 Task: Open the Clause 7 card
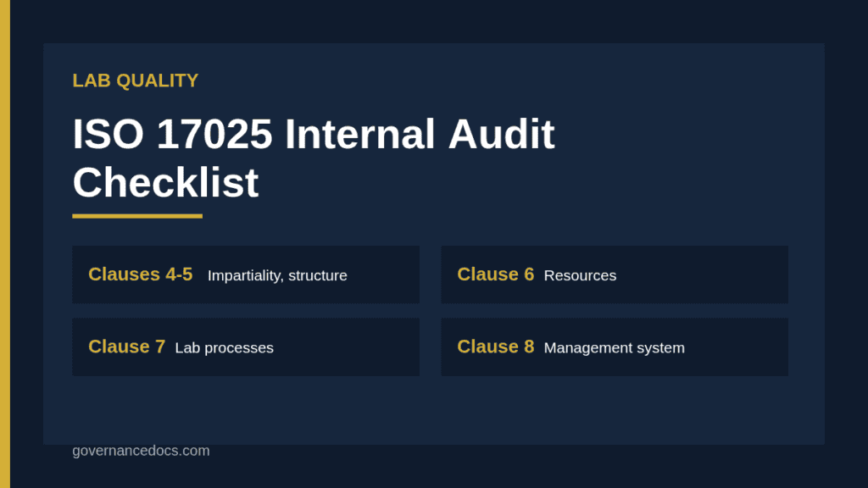[x=246, y=347]
